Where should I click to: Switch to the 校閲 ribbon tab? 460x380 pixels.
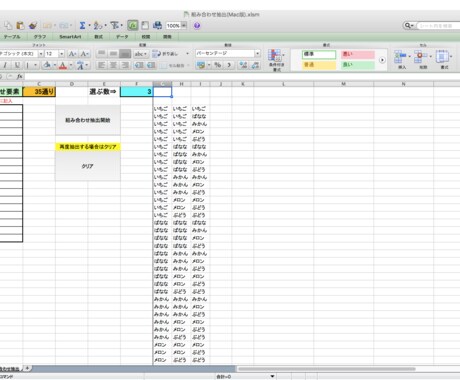(x=146, y=37)
